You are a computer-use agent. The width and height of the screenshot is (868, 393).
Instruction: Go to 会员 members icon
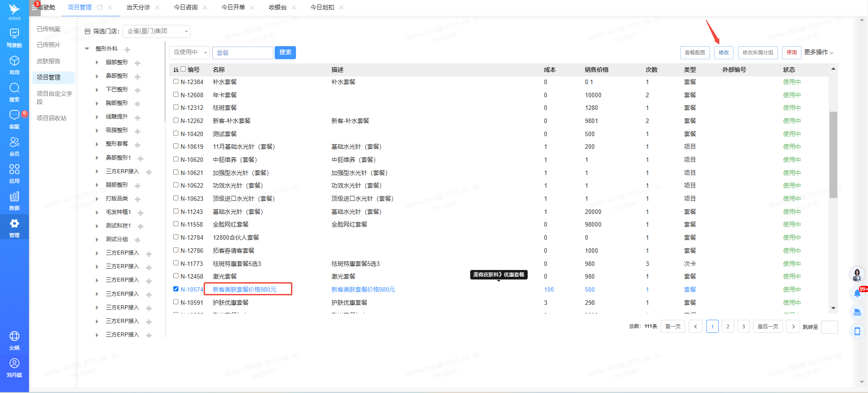click(x=14, y=146)
